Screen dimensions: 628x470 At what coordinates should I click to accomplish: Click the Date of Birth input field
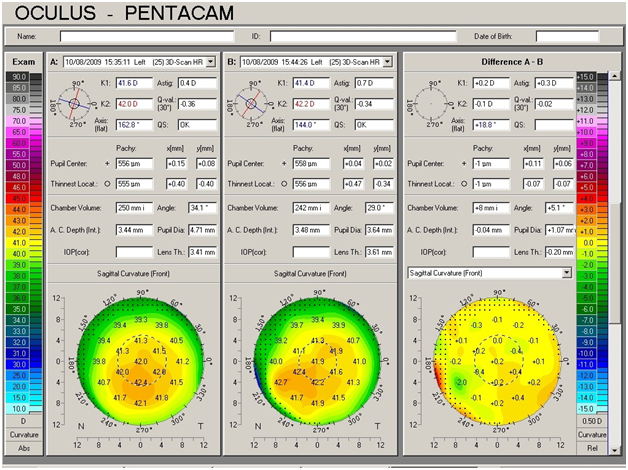point(567,37)
